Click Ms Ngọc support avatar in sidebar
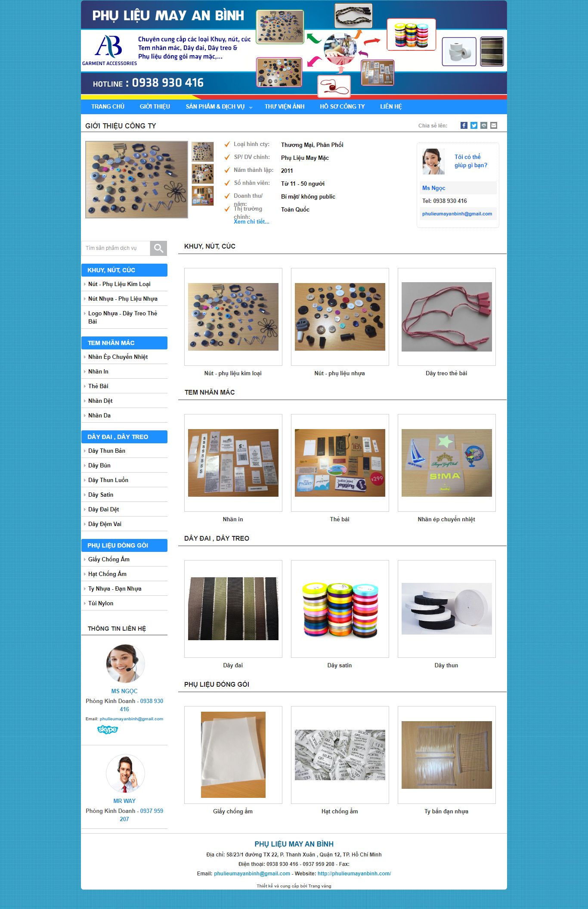 tap(125, 663)
